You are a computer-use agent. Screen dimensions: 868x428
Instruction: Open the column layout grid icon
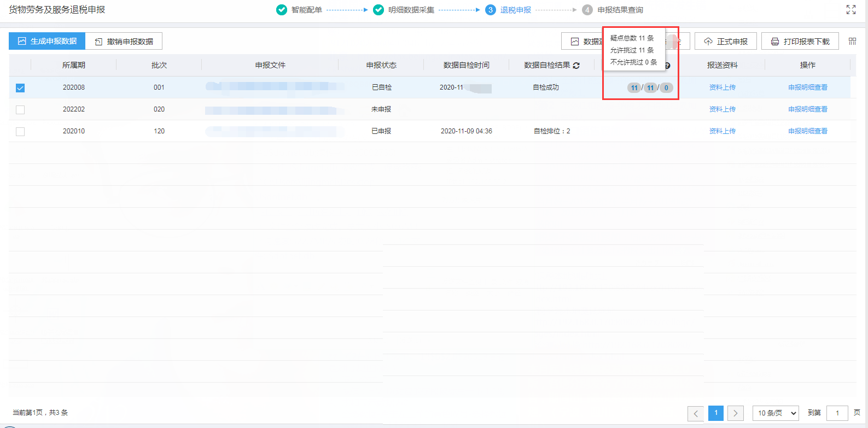coord(852,41)
